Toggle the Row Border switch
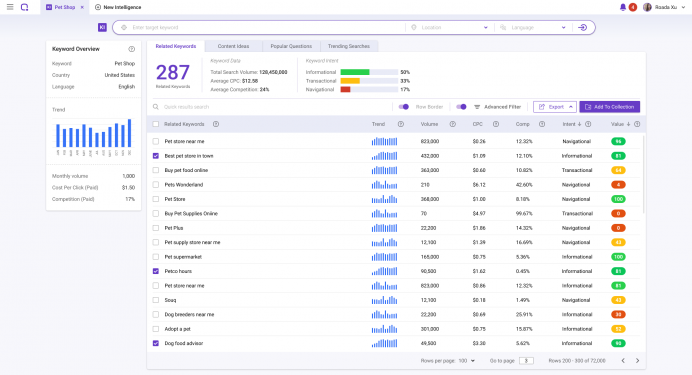This screenshot has height=375, width=692. click(x=403, y=107)
